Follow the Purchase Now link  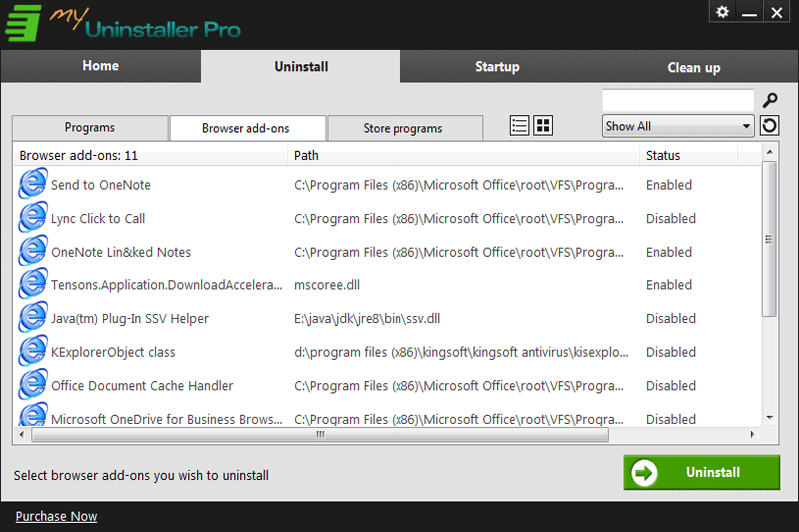[56, 516]
